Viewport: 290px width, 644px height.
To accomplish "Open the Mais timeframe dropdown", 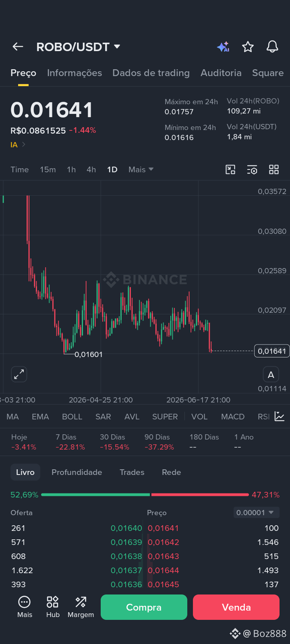I will 141,169.
